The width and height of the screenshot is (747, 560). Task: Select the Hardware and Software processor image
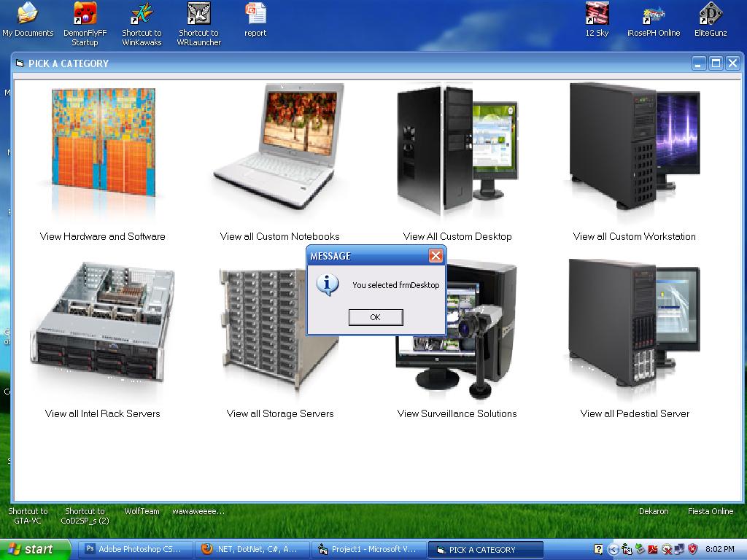[103, 144]
